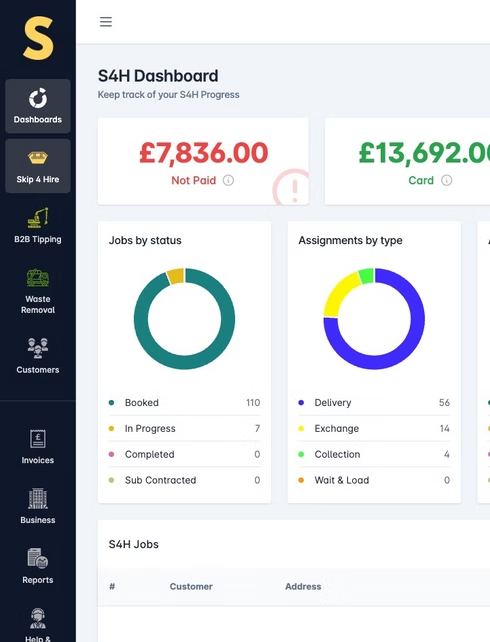The height and width of the screenshot is (642, 490).
Task: Click the Booked count 110
Action: (253, 402)
